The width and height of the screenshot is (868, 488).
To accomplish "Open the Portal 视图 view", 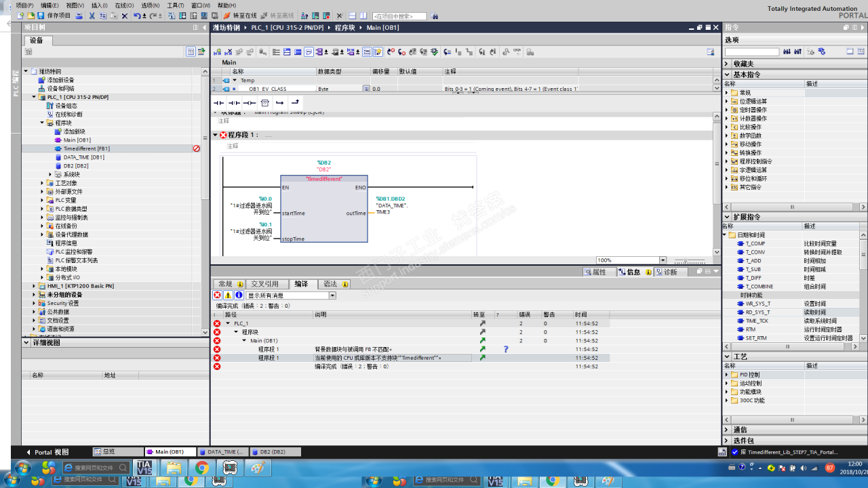I will [48, 452].
